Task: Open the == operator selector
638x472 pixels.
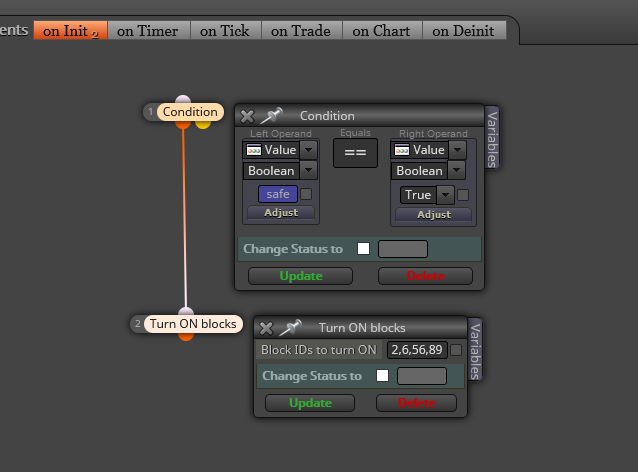Action: click(355, 153)
